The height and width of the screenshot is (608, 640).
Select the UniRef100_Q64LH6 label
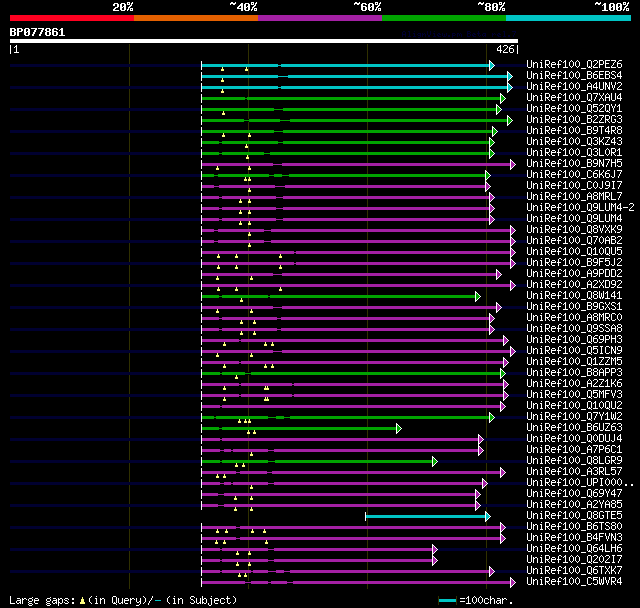click(x=574, y=549)
